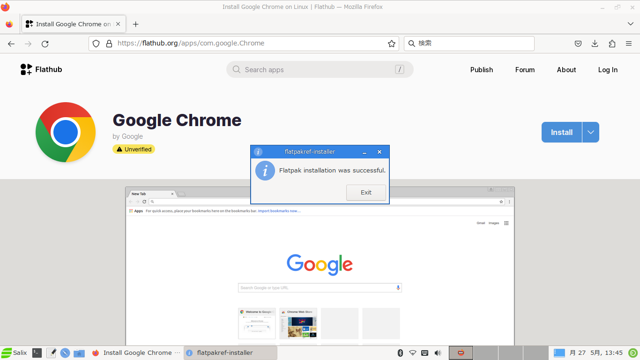
Task: Open the Pocket save icon
Action: (578, 44)
